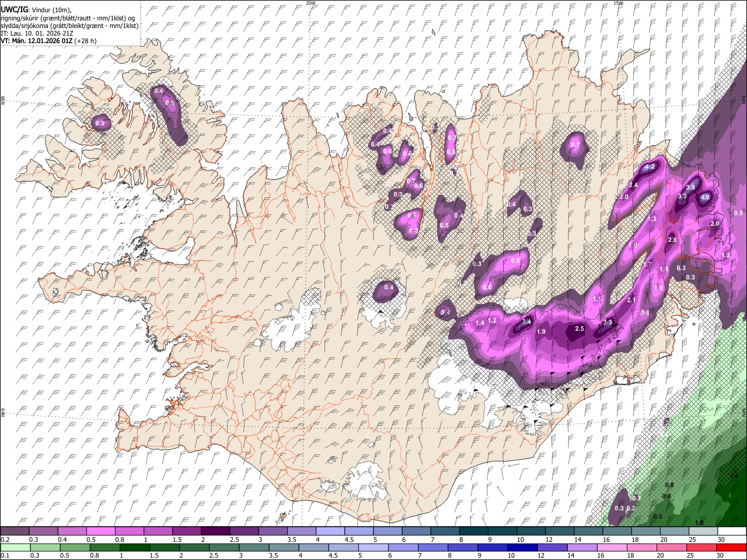Pick the pale green 0.1–0.3 swatch, bottom legend
This screenshot has height=560, width=747.
click(x=15, y=547)
